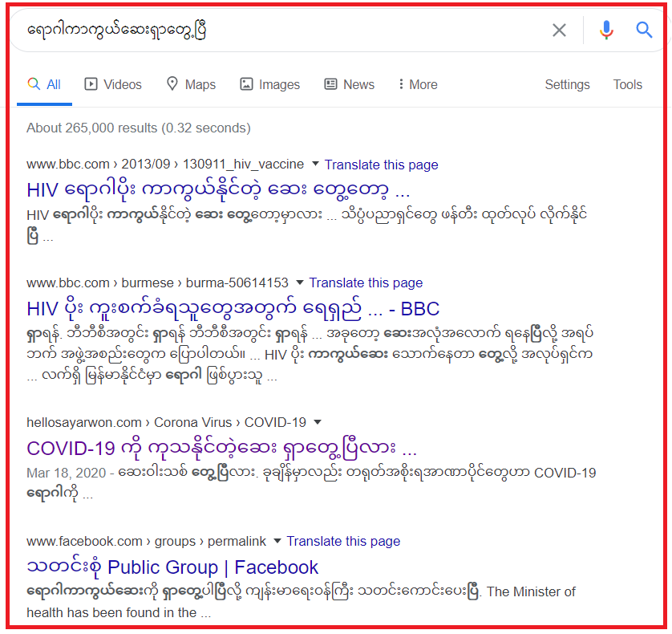Open the Tools menu

point(627,84)
